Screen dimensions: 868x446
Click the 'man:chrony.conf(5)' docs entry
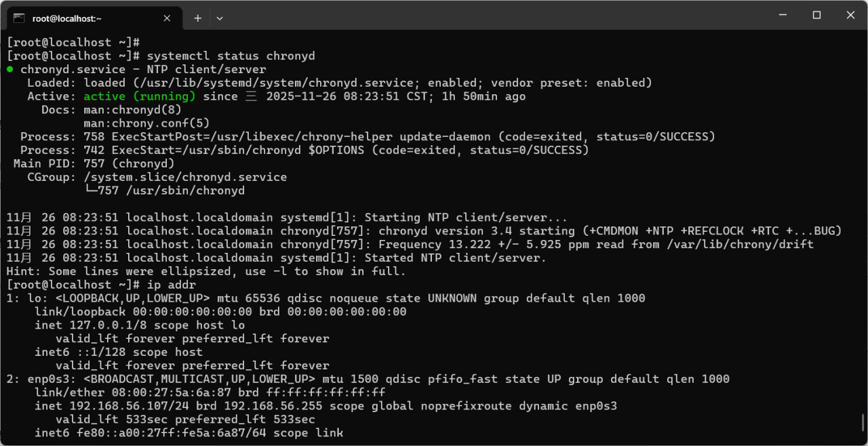pos(146,123)
